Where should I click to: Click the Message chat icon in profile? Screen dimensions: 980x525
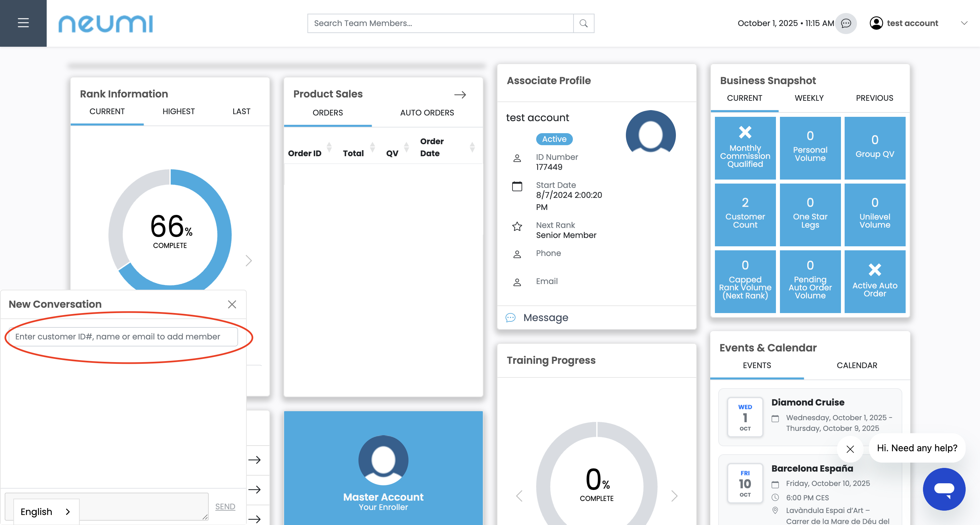pyautogui.click(x=511, y=317)
